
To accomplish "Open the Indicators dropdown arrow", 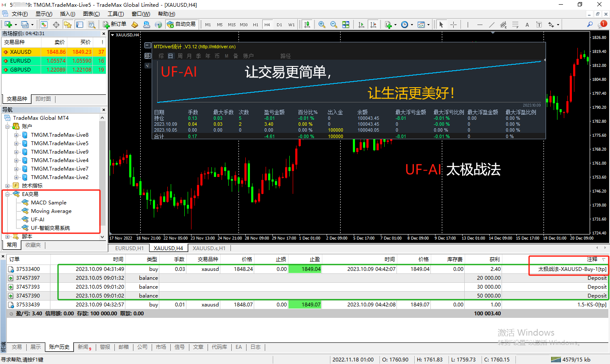I will [396, 25].
